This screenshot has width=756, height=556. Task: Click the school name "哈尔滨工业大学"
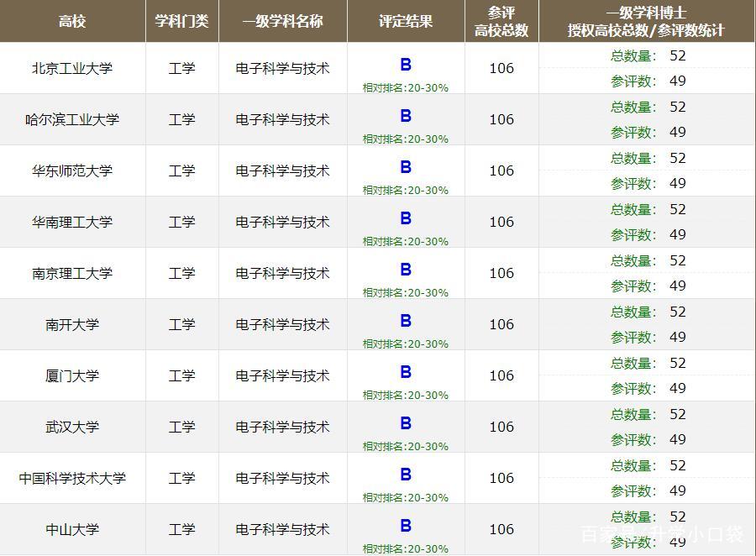pos(72,119)
